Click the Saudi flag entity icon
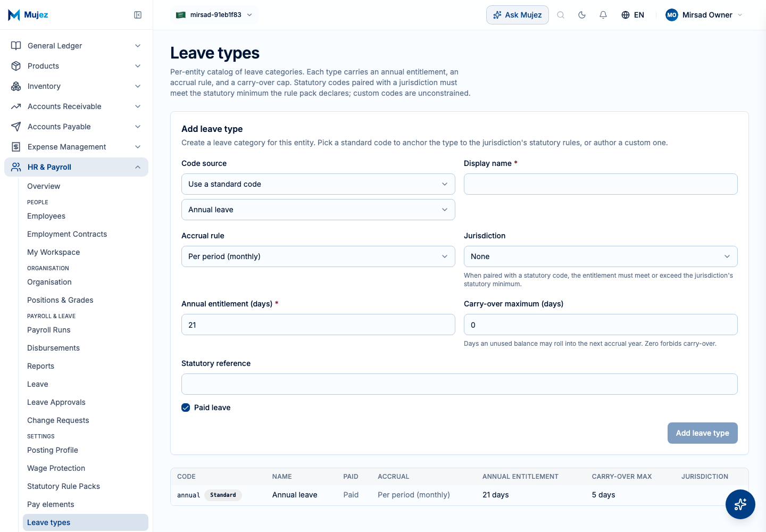766x532 pixels. click(x=181, y=15)
